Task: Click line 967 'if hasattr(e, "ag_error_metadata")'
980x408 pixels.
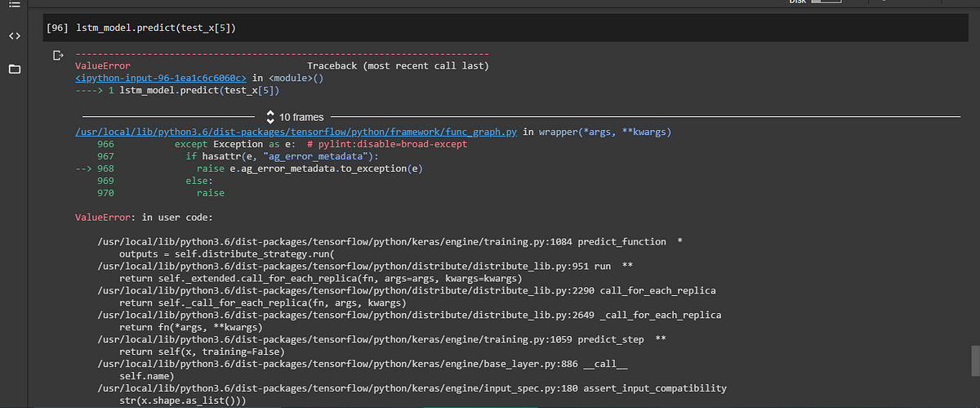Action: tap(237, 156)
